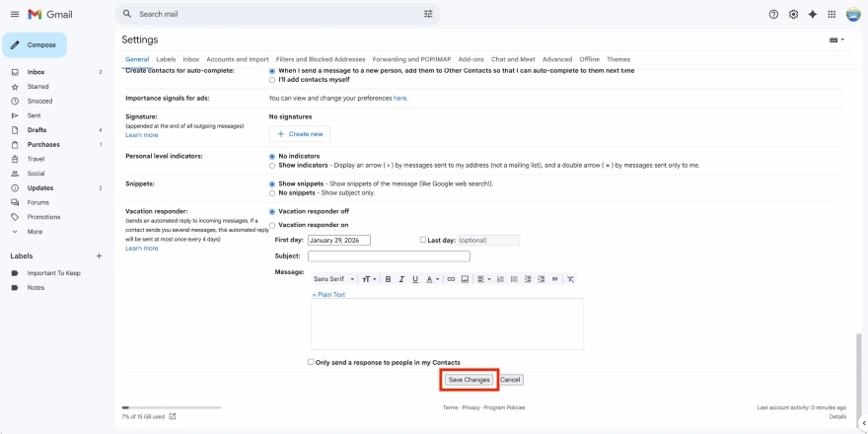Click the Search mail field
The width and height of the screenshot is (868, 434).
(277, 14)
